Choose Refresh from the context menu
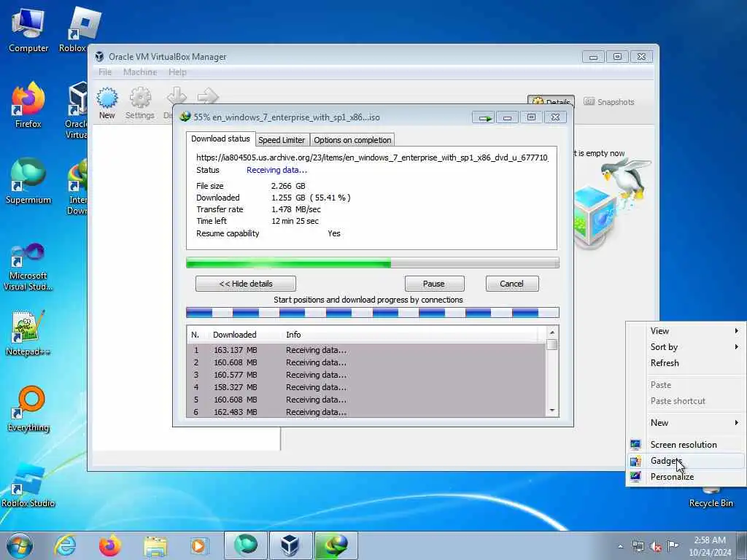The image size is (747, 560). 686,363
